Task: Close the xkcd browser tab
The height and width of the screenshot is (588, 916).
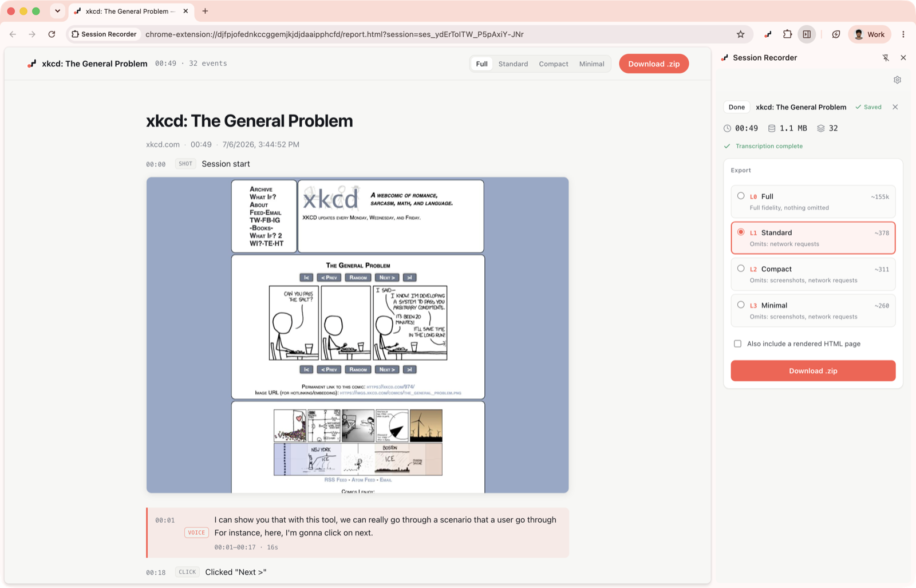Action: coord(185,11)
